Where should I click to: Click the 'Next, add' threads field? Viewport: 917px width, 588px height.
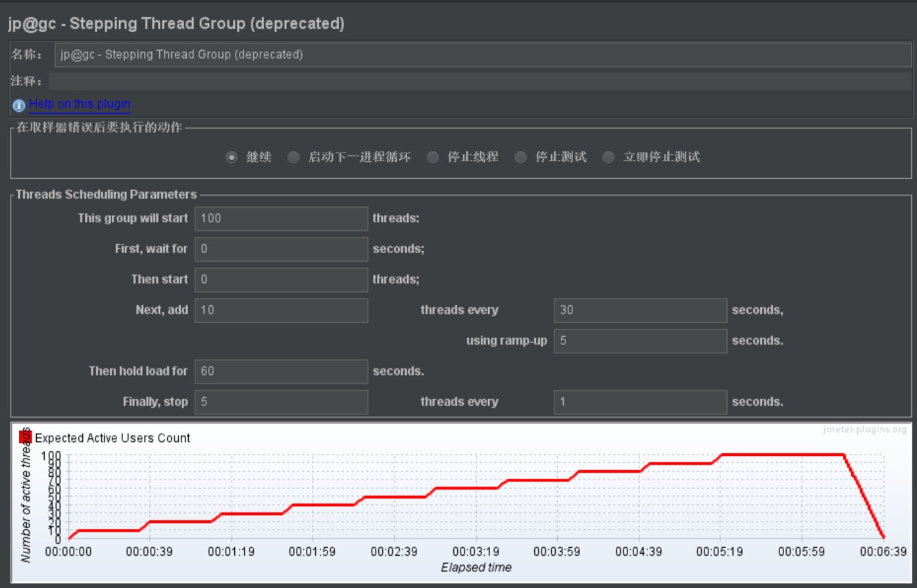[x=281, y=310]
